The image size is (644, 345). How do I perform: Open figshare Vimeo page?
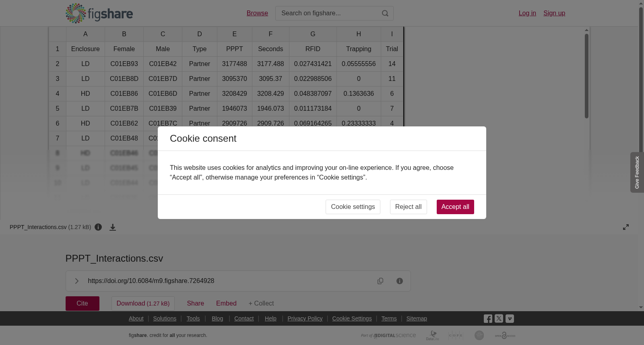tap(510, 318)
